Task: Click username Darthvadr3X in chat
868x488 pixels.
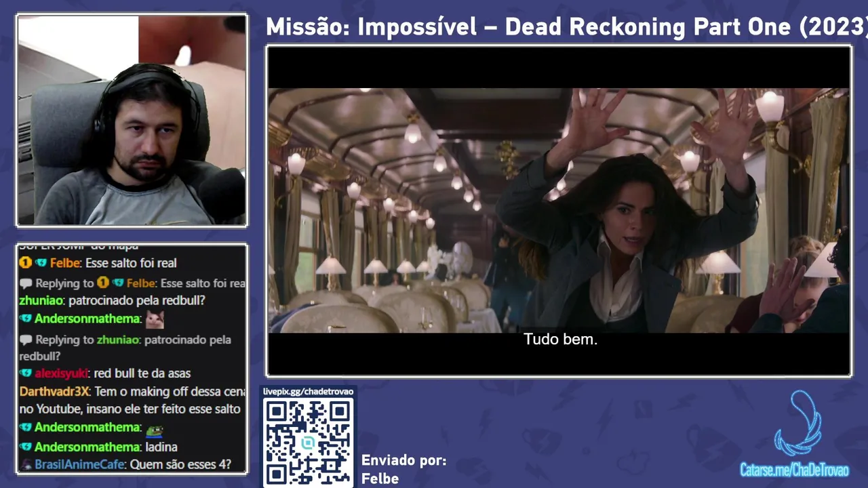Action: click(54, 392)
